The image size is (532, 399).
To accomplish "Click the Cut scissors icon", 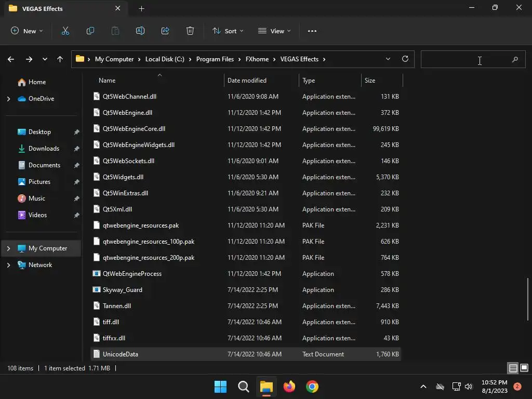I will click(65, 31).
